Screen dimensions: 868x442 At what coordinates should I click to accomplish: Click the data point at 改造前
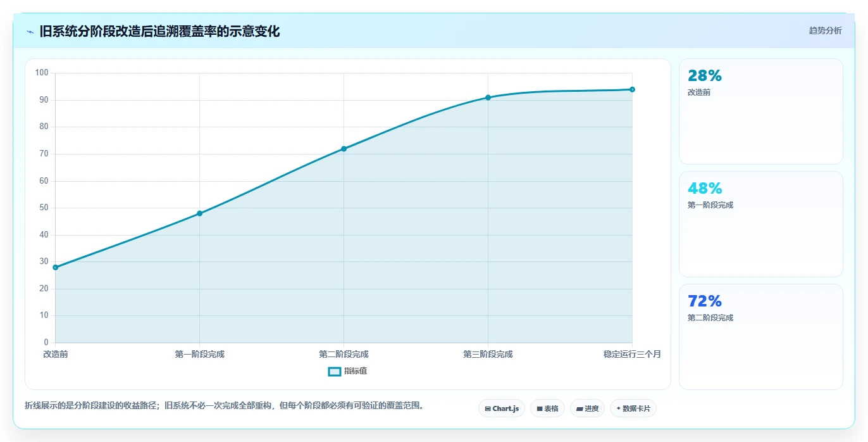[56, 267]
